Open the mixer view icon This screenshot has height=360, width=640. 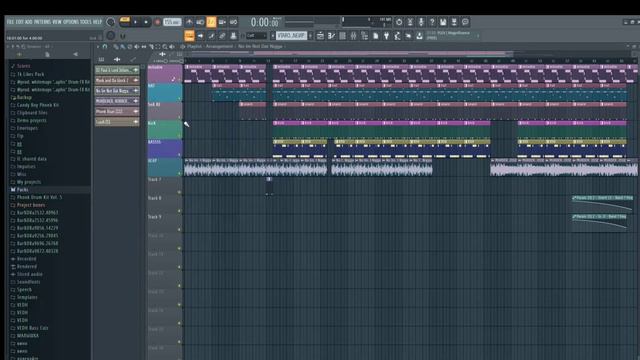353,36
